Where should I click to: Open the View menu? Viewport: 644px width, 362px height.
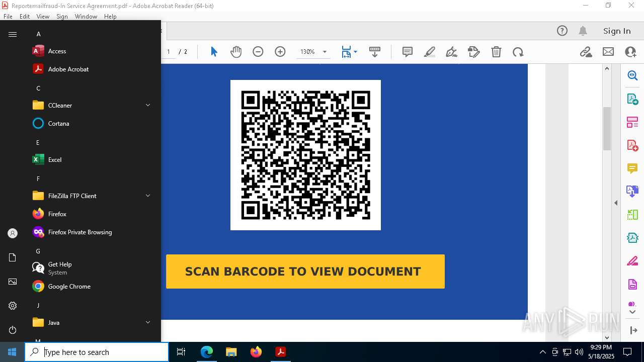pyautogui.click(x=43, y=16)
